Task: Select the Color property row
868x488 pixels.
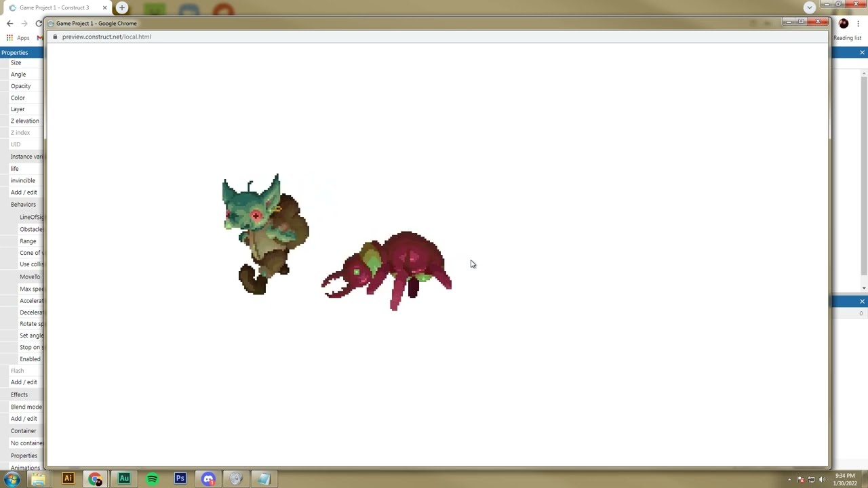Action: click(x=23, y=98)
